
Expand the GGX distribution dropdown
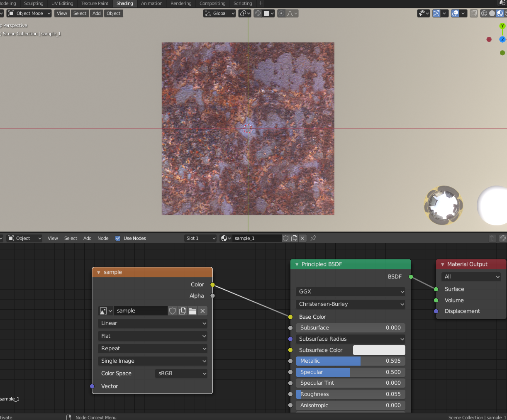351,292
